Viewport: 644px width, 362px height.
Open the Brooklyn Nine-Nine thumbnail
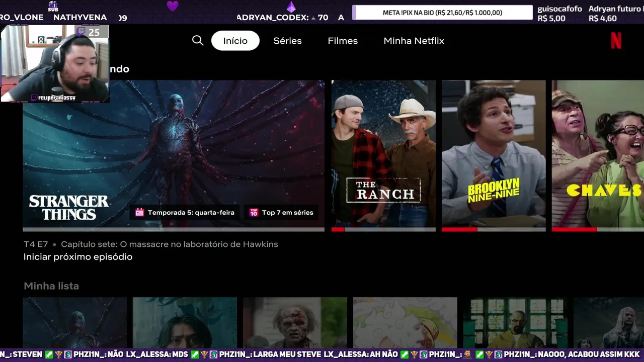coord(494,154)
